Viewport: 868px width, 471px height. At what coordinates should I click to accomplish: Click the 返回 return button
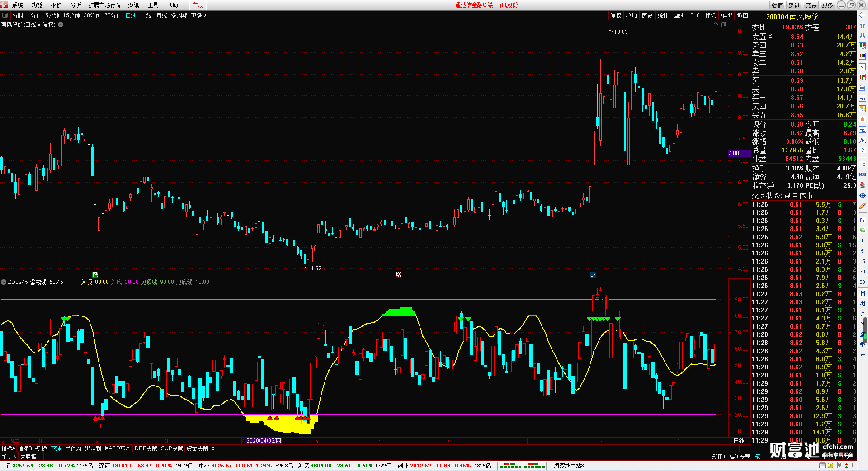(x=743, y=15)
